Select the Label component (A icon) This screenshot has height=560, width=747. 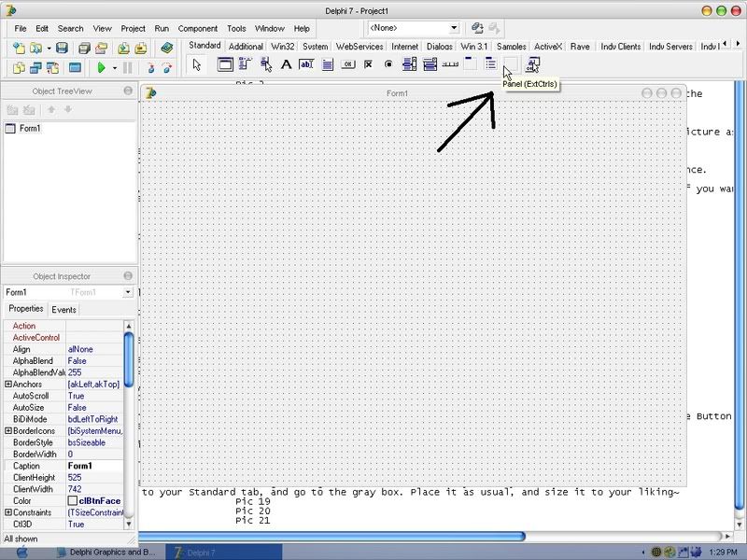coord(287,64)
